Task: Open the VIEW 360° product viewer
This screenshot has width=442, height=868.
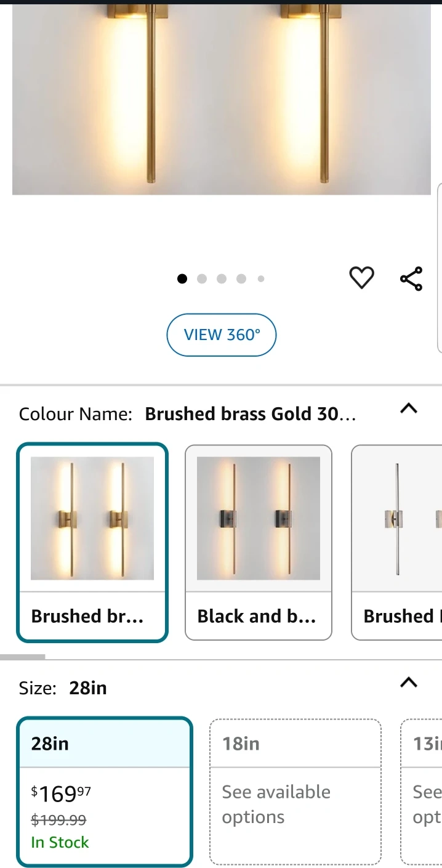Action: pos(222,335)
